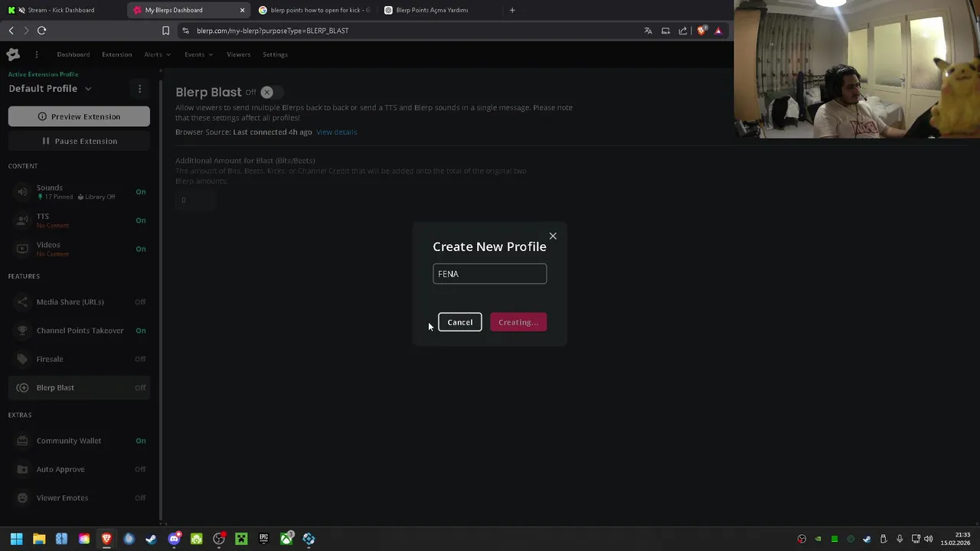This screenshot has width=980, height=551.
Task: Toggle Media Share (URLs) Off setting
Action: tap(140, 302)
